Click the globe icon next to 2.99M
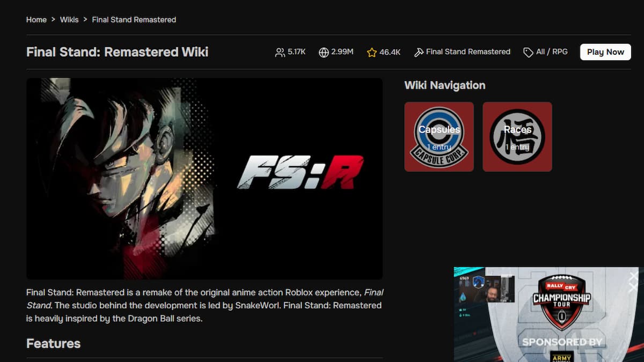 click(324, 52)
